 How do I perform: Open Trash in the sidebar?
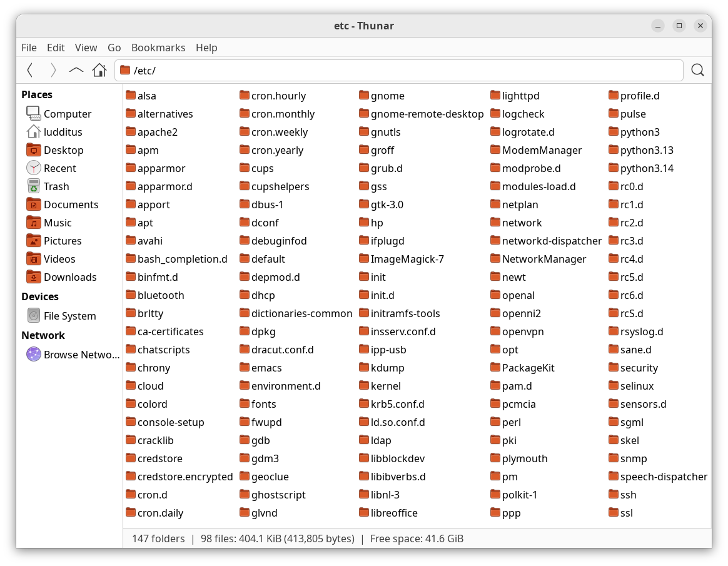pyautogui.click(x=56, y=186)
